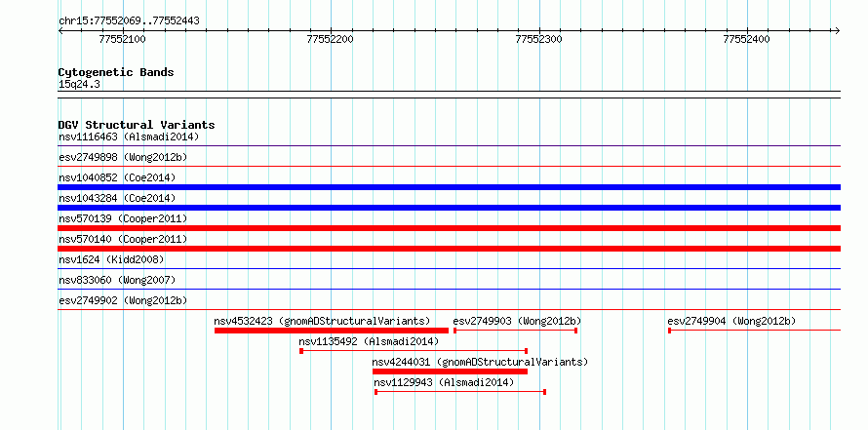868x430 pixels.
Task: Click the nsv1116463 (Alsmadi2014) variant label
Action: coord(129,137)
